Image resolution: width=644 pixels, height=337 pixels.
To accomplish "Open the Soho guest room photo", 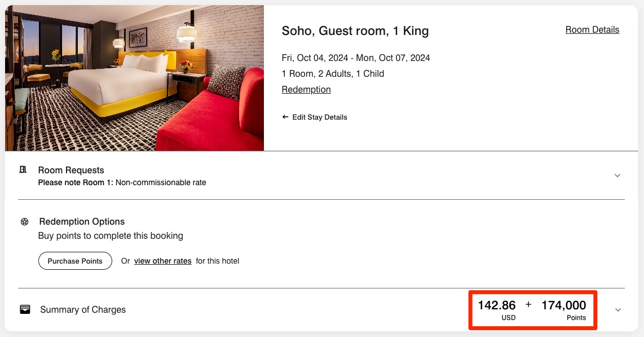I will pos(134,77).
